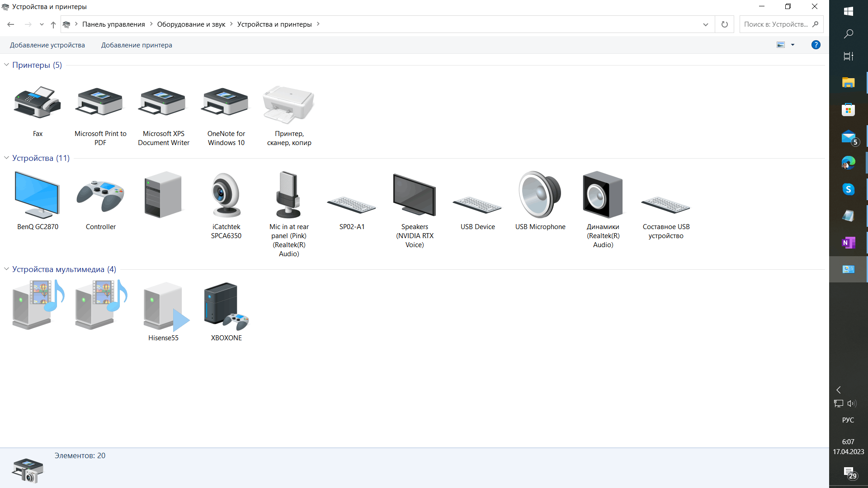
Task: Collapse the Устройства (11) group
Action: pos(6,158)
